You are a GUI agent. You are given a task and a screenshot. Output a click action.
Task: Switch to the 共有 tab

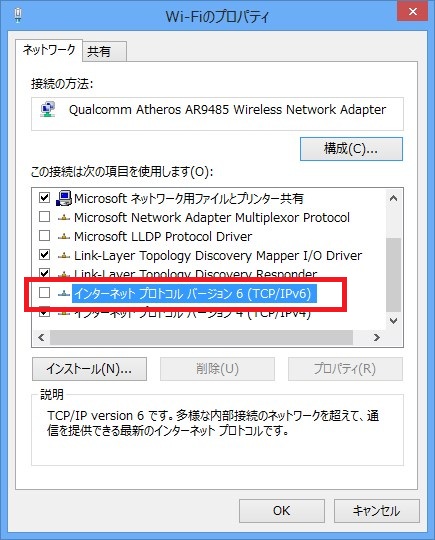coord(105,52)
